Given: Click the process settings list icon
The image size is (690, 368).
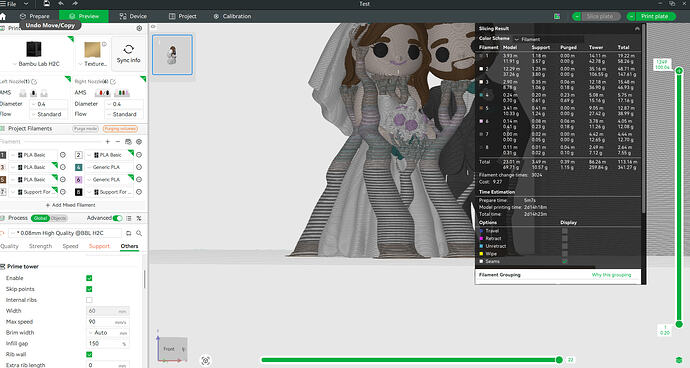Looking at the screenshot, I should 129,218.
